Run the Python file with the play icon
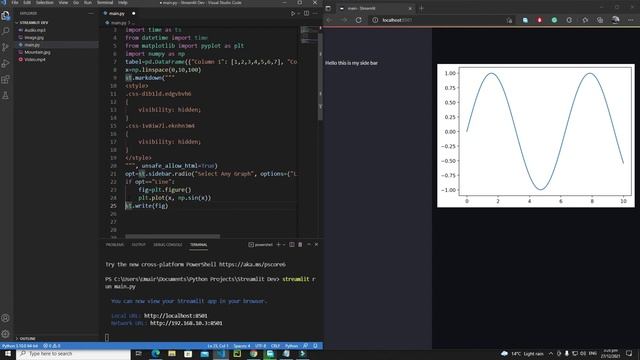This screenshot has height=360, width=640. tap(293, 13)
